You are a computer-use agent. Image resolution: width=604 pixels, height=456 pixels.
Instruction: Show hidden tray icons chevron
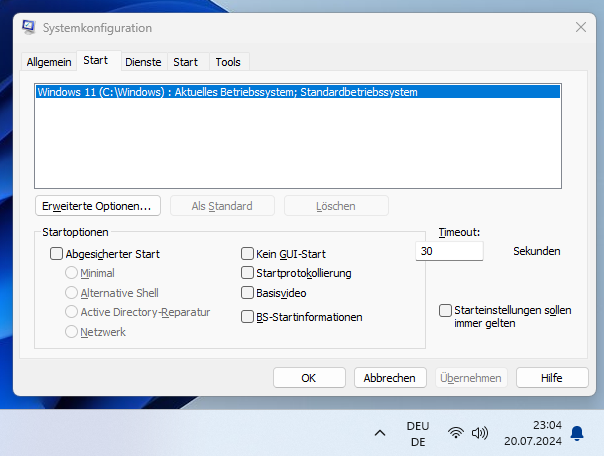click(380, 433)
